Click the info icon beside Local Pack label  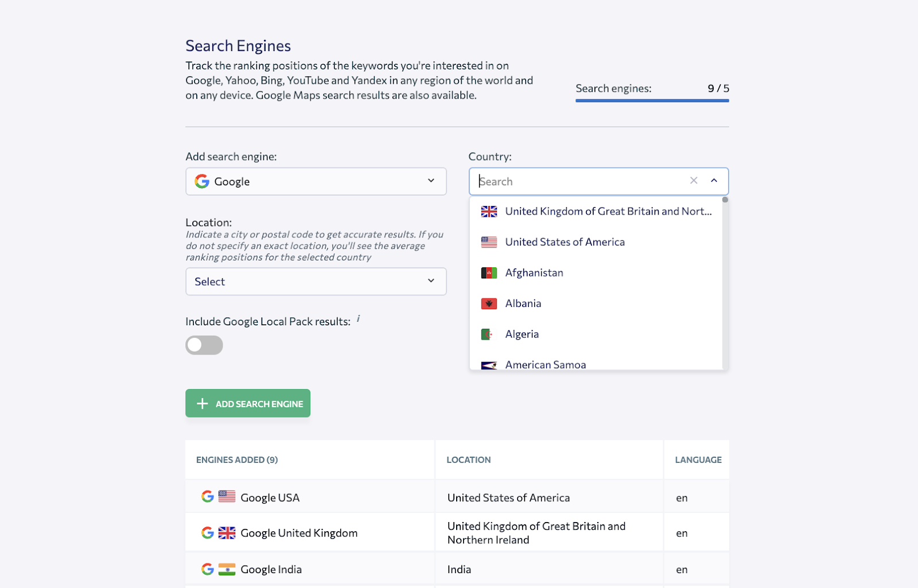pos(359,319)
